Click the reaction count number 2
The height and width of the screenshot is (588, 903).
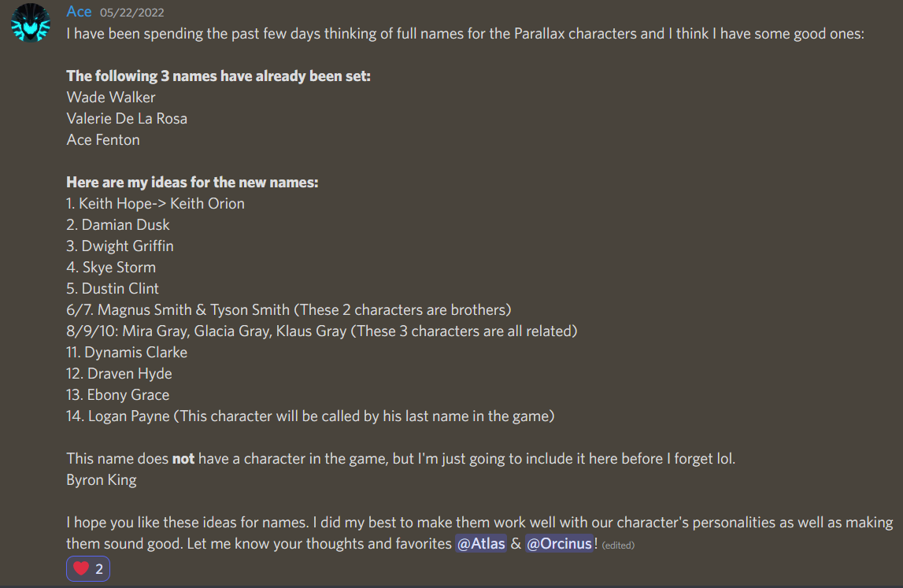tap(99, 569)
